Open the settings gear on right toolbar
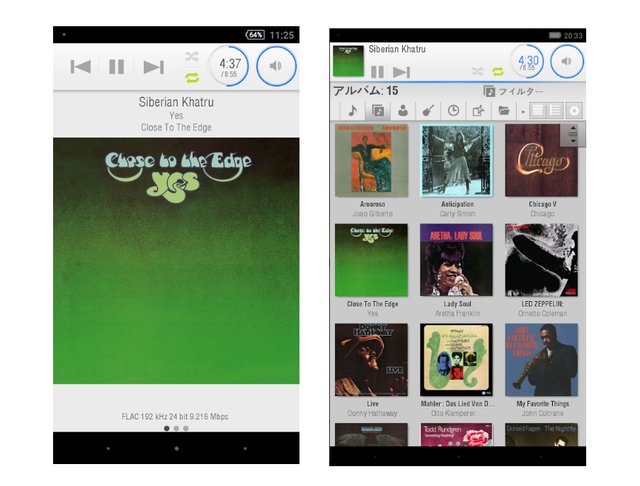Viewport: 640px width, 486px height. (574, 111)
